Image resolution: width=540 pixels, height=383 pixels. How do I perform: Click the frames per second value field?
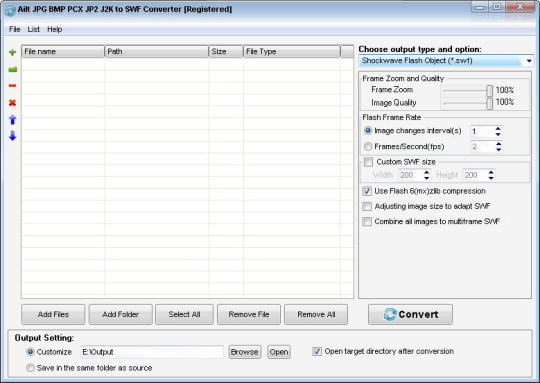[482, 146]
